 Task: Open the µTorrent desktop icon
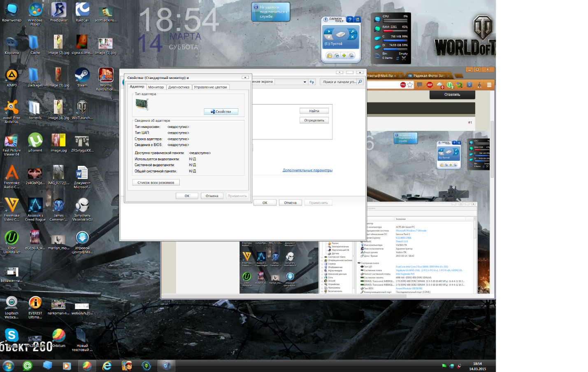(x=35, y=142)
